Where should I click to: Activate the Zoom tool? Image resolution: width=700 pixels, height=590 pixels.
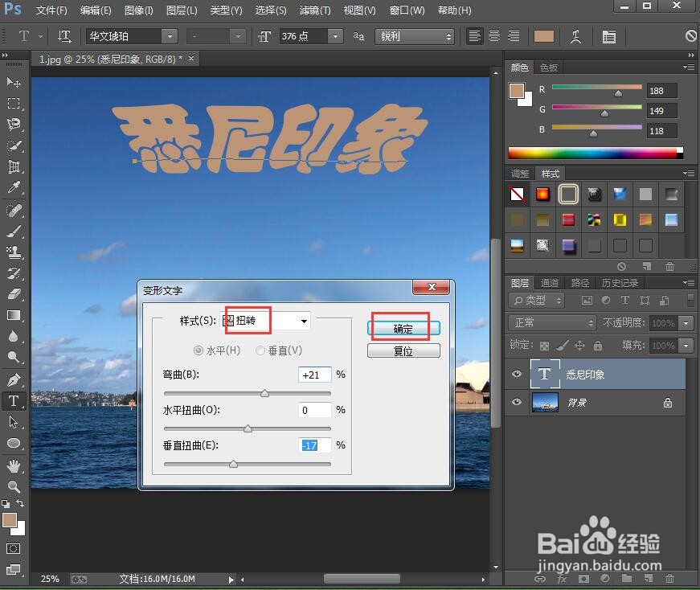click(14, 486)
